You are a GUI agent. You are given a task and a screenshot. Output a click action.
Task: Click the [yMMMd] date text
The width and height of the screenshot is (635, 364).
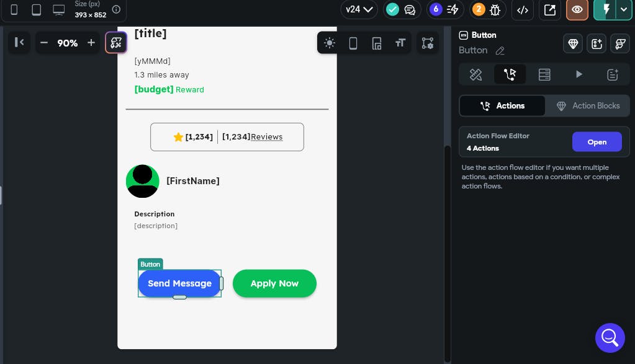pos(152,61)
